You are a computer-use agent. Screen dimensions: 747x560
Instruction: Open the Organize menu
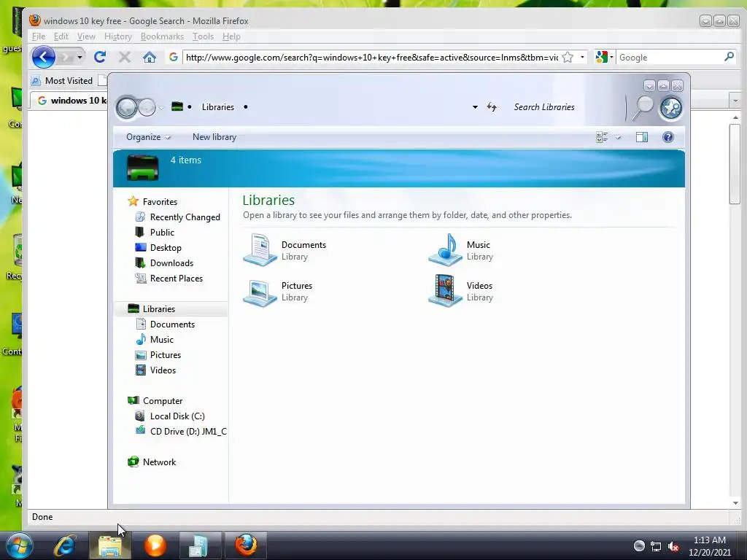pos(147,137)
